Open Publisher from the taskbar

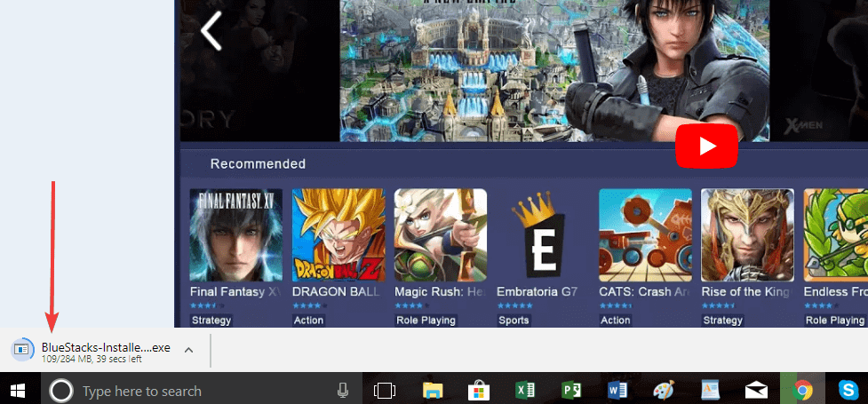pyautogui.click(x=570, y=392)
